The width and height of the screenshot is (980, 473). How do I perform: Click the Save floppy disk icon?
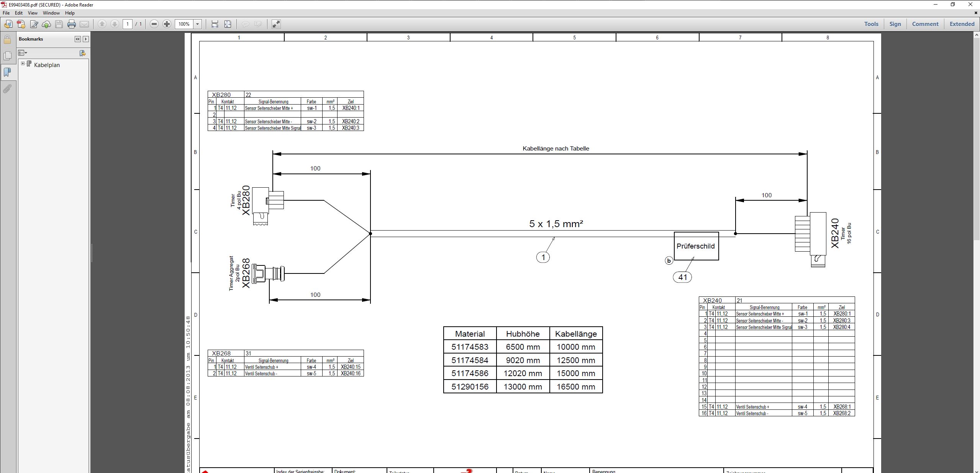tap(59, 24)
